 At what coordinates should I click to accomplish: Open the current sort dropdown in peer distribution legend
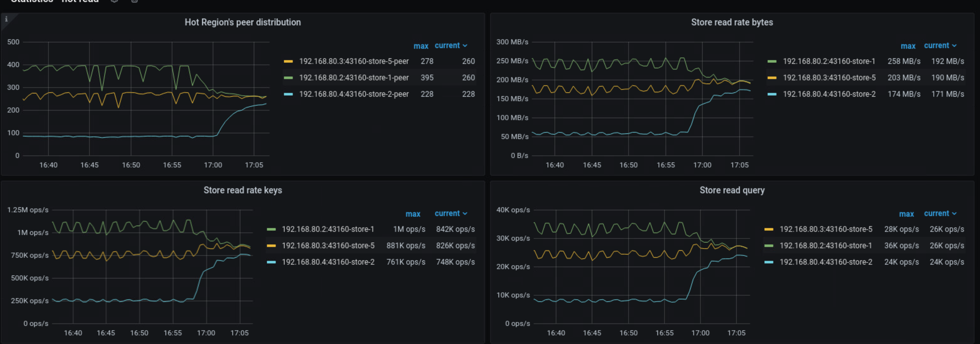pos(450,45)
